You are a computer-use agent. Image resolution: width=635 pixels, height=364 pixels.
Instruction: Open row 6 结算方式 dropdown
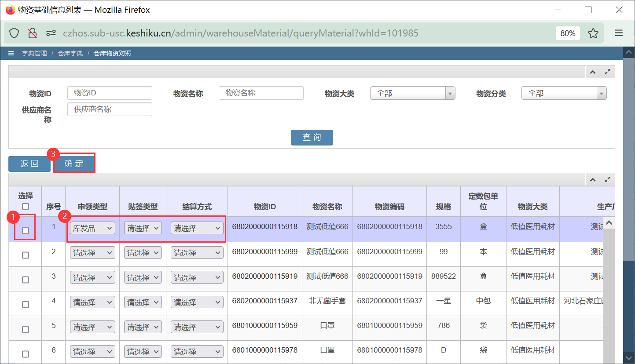coord(197,352)
